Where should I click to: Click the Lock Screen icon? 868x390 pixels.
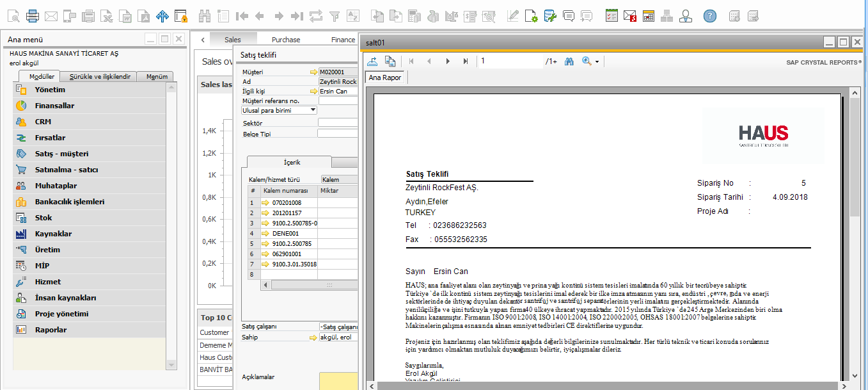(x=181, y=16)
